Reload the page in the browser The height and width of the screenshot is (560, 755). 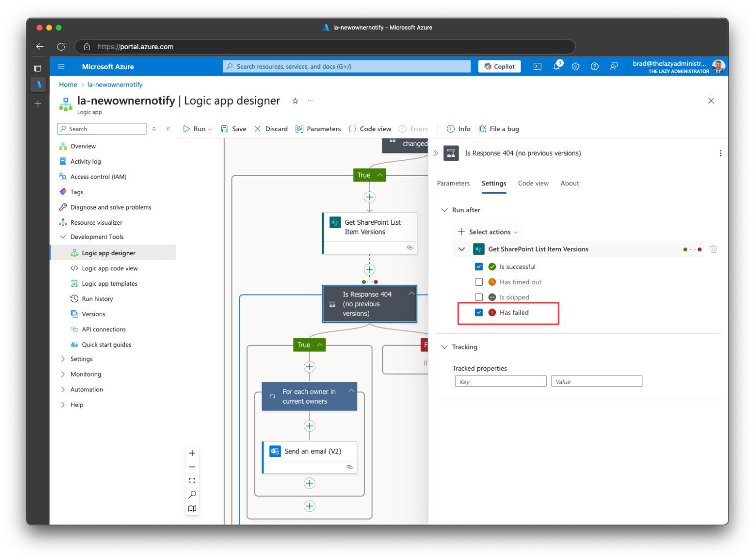61,47
